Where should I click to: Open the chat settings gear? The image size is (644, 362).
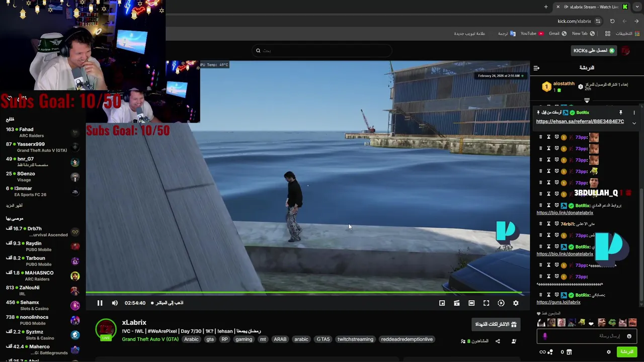click(609, 352)
